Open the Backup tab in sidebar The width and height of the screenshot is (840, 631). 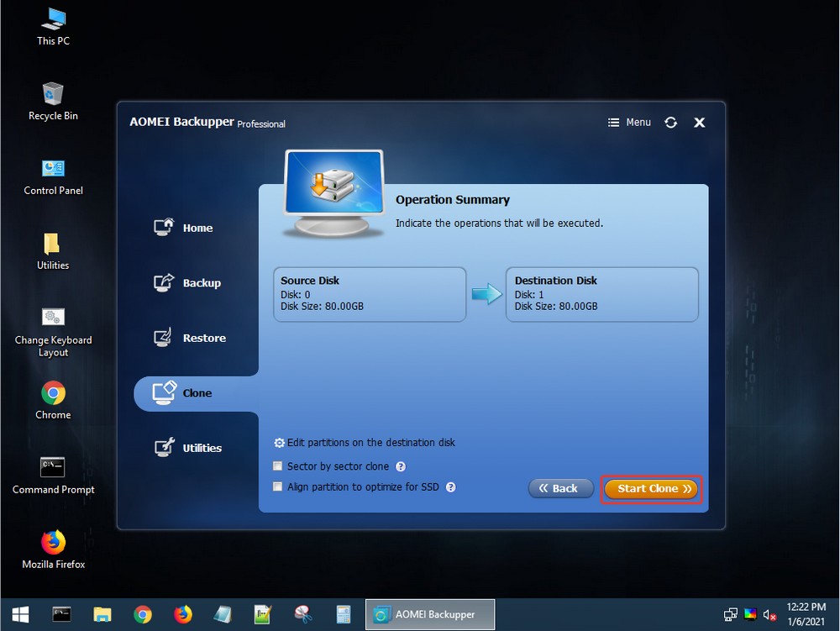coord(201,283)
